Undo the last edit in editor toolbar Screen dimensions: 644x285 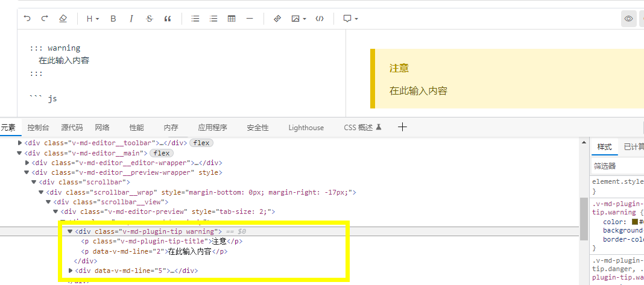pyautogui.click(x=27, y=19)
